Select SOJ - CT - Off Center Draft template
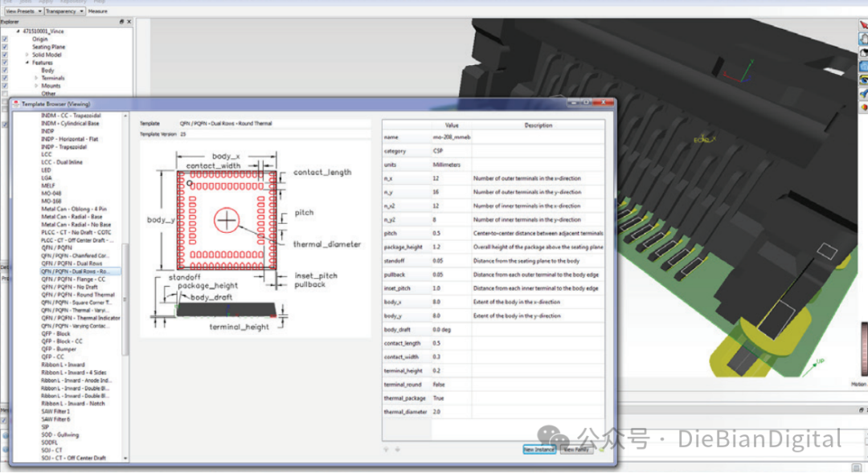Viewport: 868px width, 473px height. 73,458
